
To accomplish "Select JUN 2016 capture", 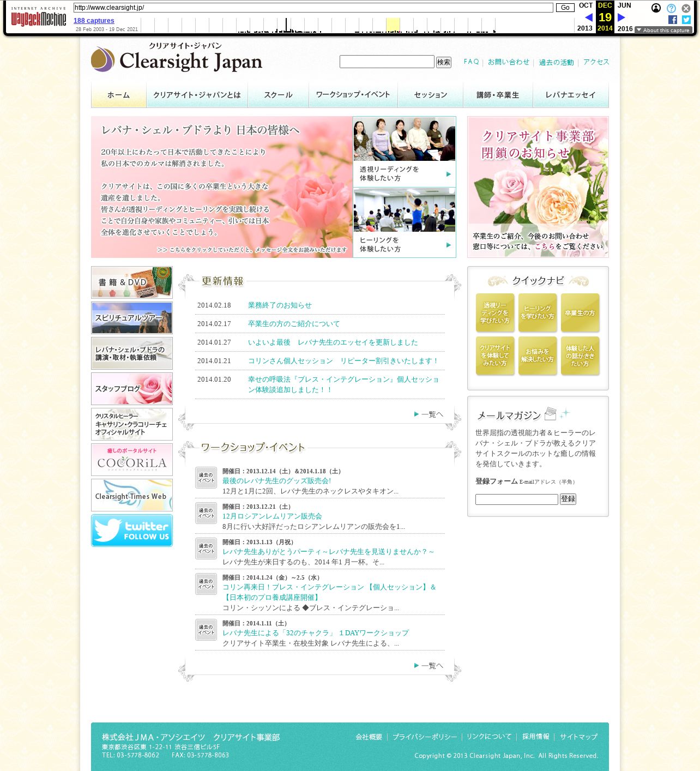I will pos(625,16).
